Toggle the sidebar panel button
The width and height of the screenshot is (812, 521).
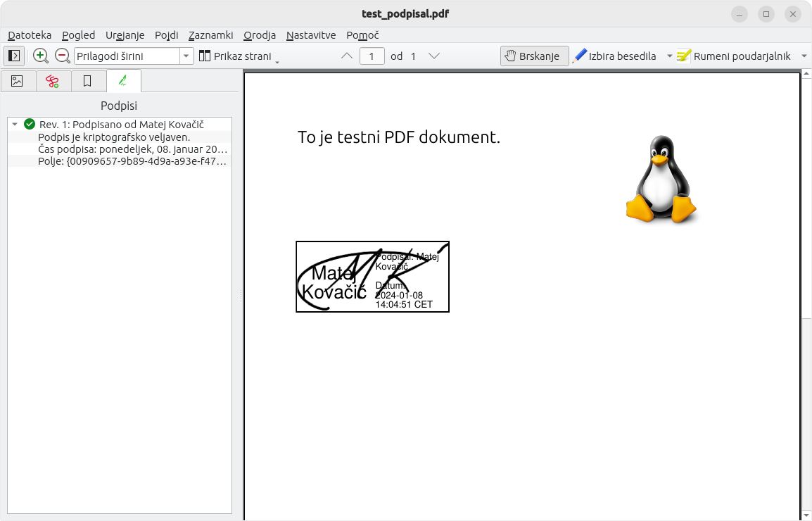(14, 56)
